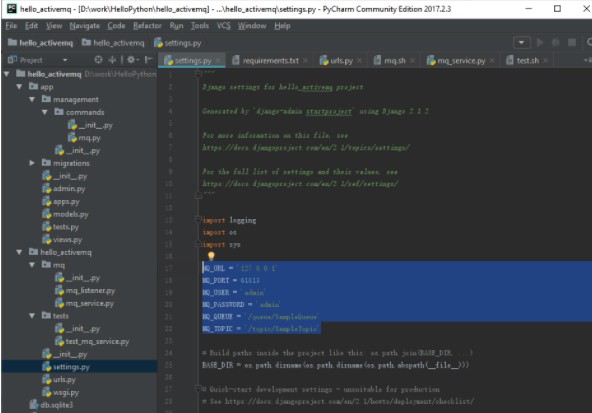Open the Edit menu
Viewport: 592px width, 413px height.
click(31, 26)
